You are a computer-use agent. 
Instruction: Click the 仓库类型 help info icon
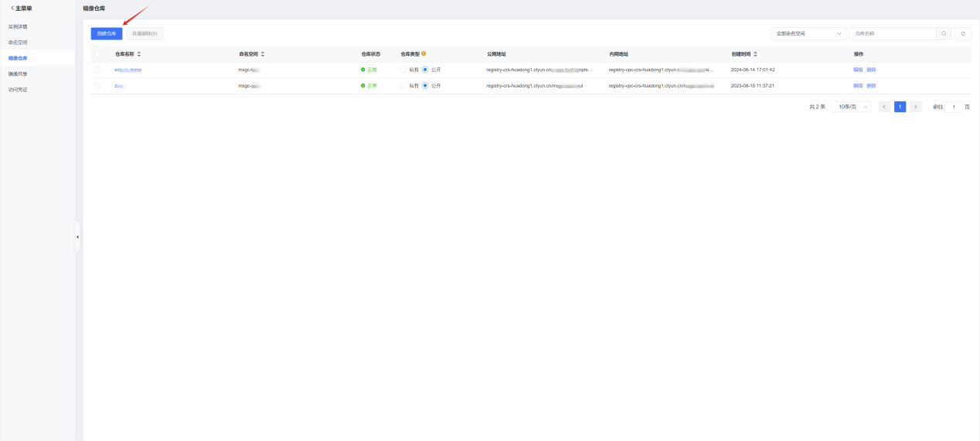tap(424, 53)
